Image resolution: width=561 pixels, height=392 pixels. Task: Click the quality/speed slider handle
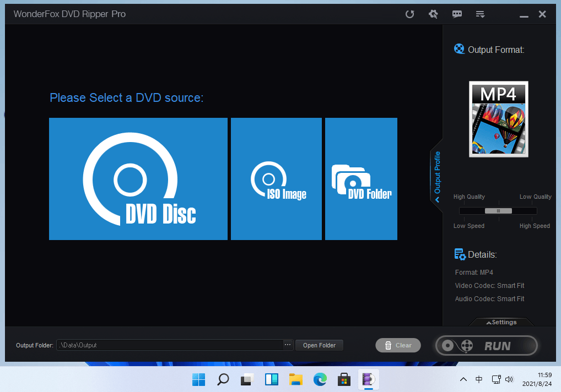(498, 211)
